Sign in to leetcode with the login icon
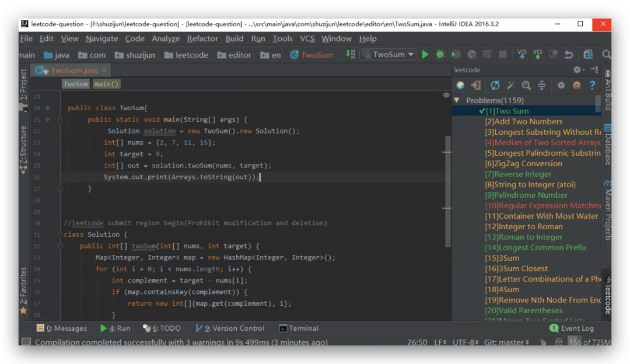The image size is (630, 364). (x=476, y=85)
